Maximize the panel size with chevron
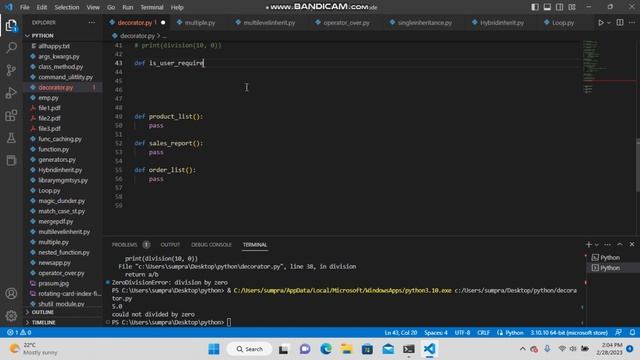Image resolution: width=640 pixels, height=360 pixels. pyautogui.click(x=620, y=244)
